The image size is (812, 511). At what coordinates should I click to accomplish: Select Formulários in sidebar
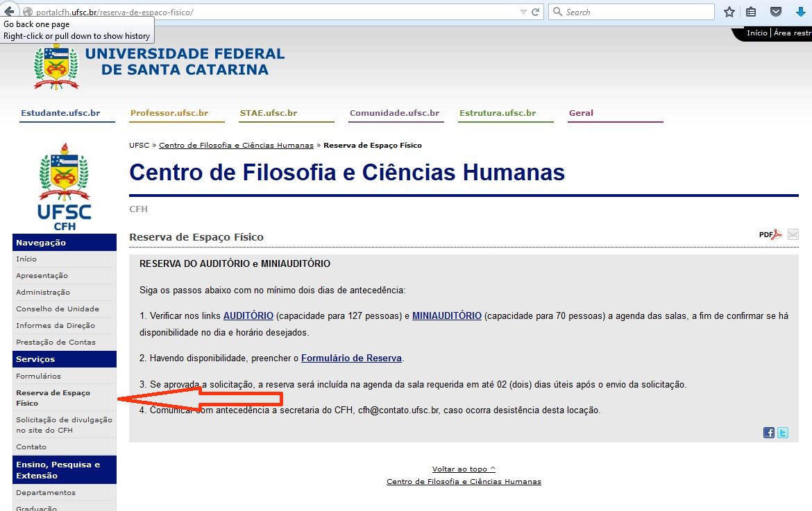[x=65, y=376]
